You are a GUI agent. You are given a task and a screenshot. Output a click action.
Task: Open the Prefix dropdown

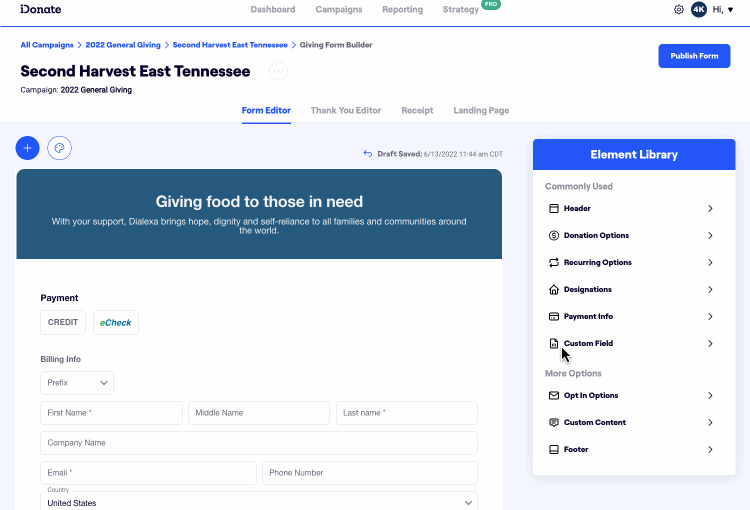77,383
